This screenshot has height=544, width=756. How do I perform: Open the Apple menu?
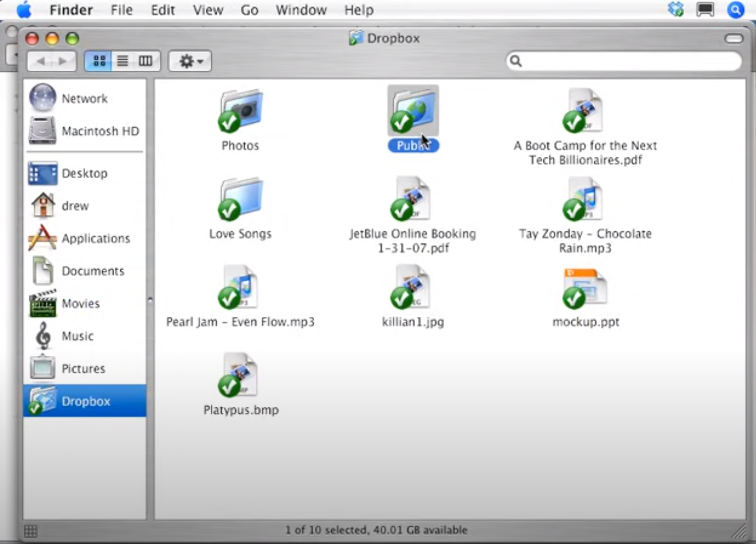25,10
